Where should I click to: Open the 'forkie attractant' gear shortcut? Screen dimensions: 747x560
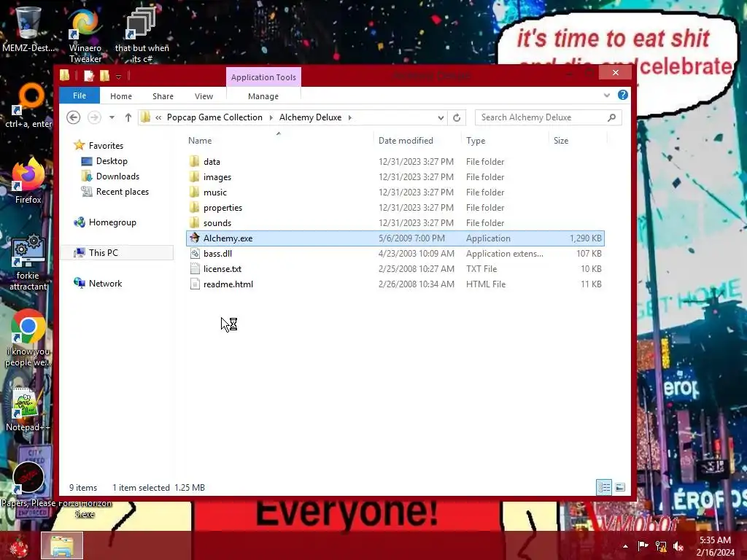28,262
